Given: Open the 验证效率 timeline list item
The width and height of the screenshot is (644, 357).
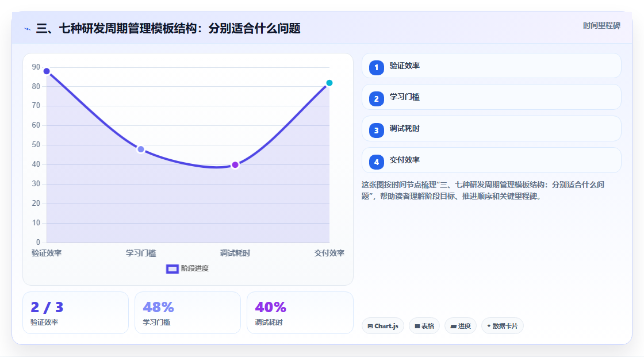Looking at the screenshot, I should [491, 66].
